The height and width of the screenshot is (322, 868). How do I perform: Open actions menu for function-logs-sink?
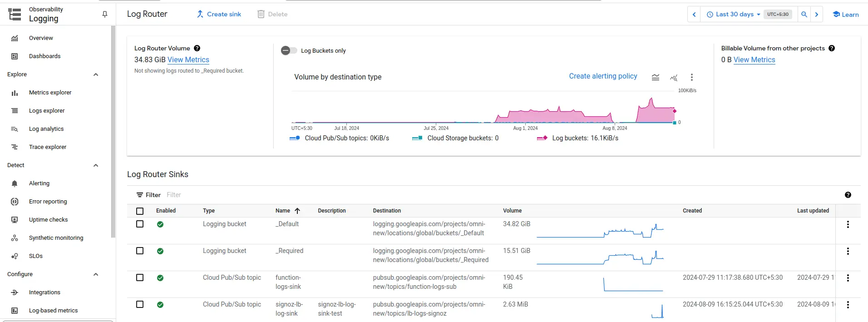tap(848, 278)
